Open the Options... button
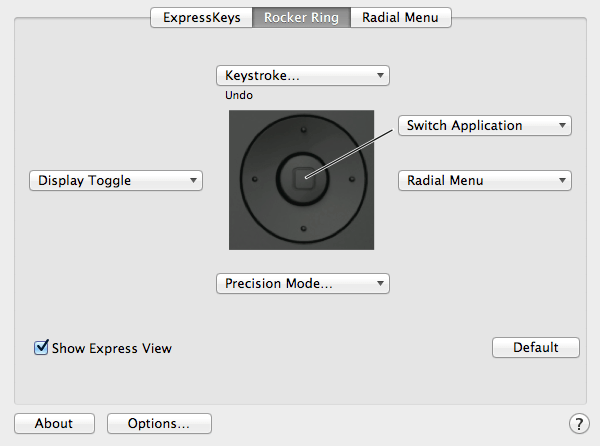This screenshot has width=600, height=446. pos(159,423)
